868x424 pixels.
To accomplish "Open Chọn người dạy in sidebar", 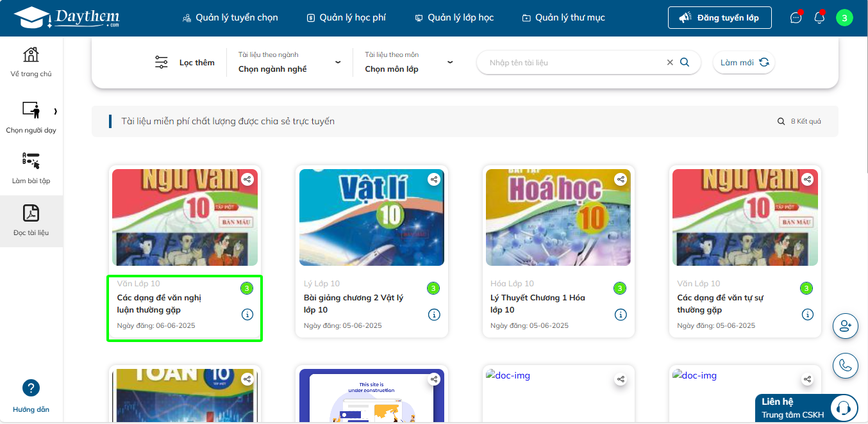I will (x=31, y=117).
